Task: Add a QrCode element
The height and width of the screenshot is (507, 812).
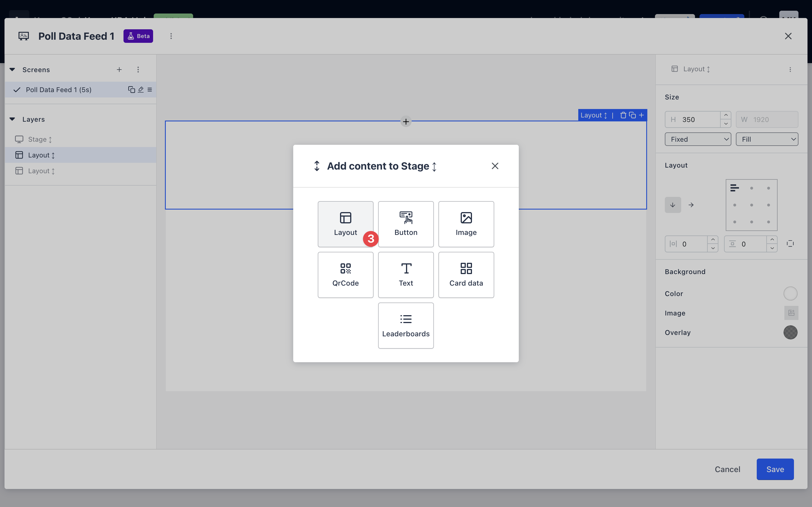Action: (345, 275)
